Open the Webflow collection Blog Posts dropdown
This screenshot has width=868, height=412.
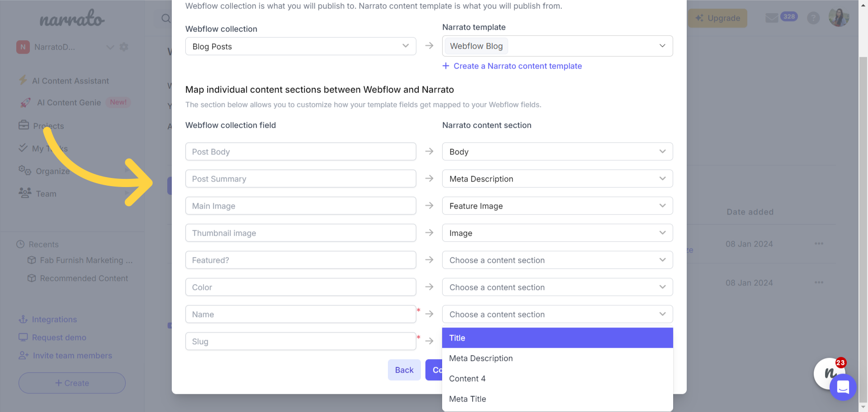[301, 46]
